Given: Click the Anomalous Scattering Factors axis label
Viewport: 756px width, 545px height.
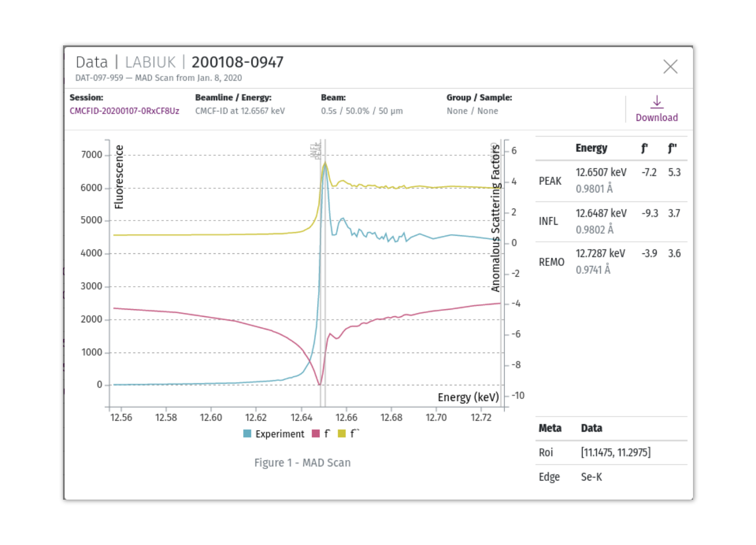Looking at the screenshot, I should tap(495, 218).
